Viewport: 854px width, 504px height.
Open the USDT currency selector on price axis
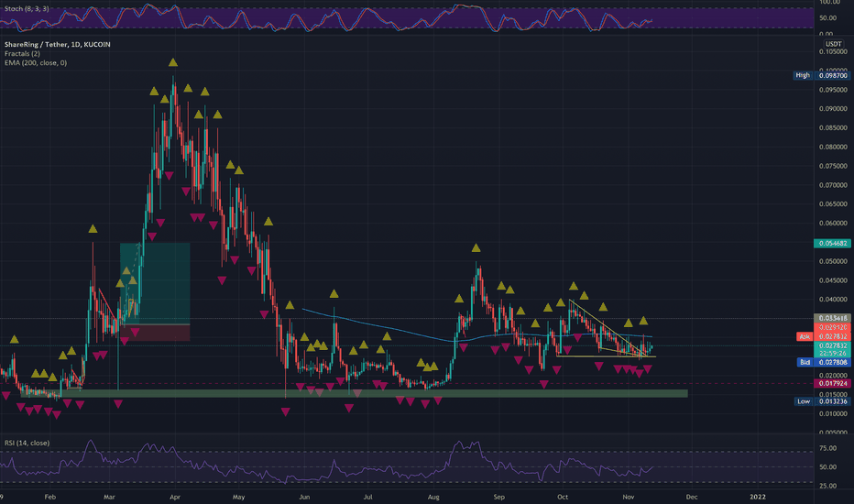[833, 44]
